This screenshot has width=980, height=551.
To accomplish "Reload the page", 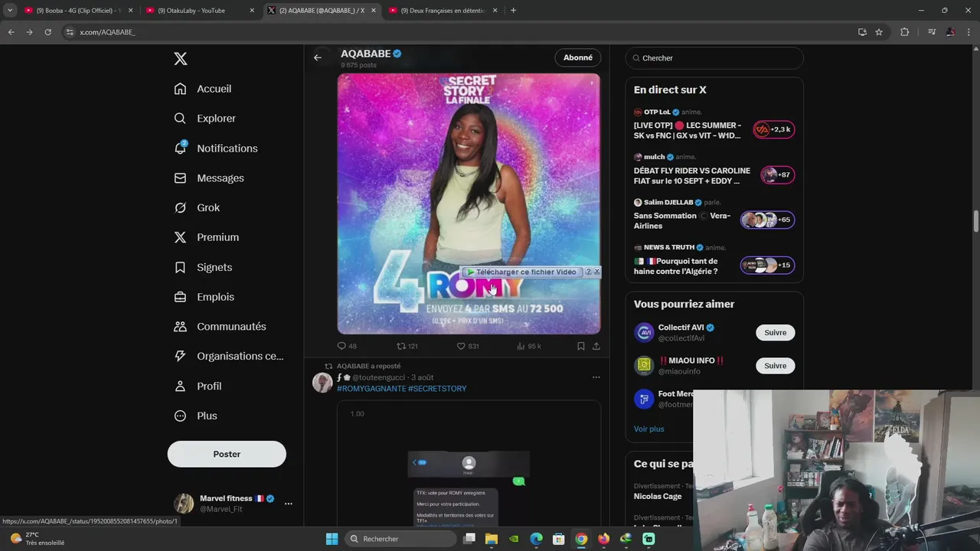I will point(47,32).
